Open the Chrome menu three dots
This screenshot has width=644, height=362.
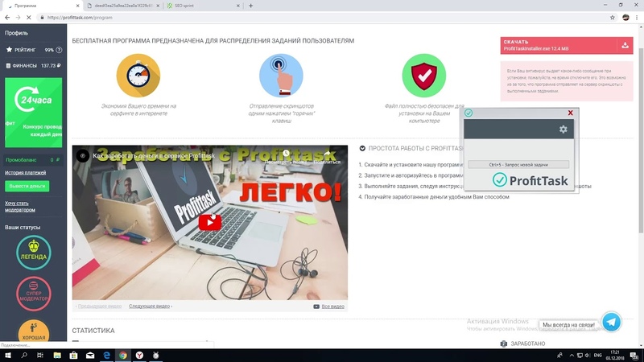(x=637, y=18)
